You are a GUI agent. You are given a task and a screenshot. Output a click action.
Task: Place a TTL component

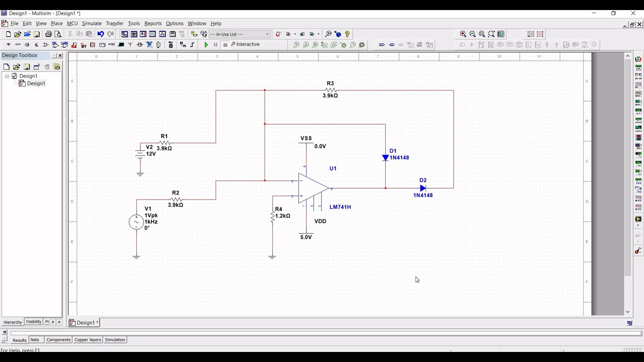[x=55, y=45]
